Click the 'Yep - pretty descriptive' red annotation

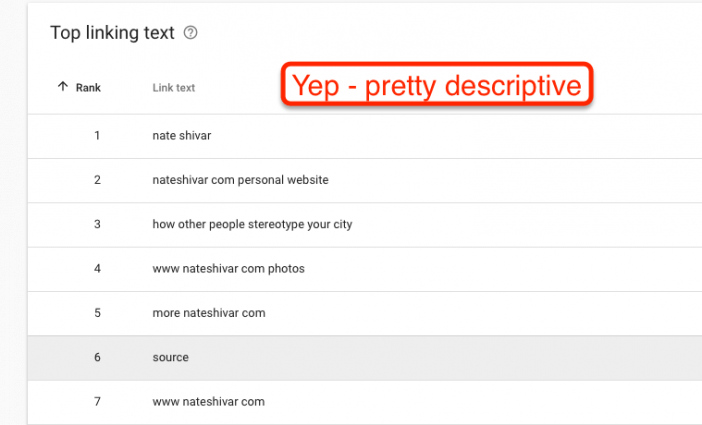click(437, 85)
